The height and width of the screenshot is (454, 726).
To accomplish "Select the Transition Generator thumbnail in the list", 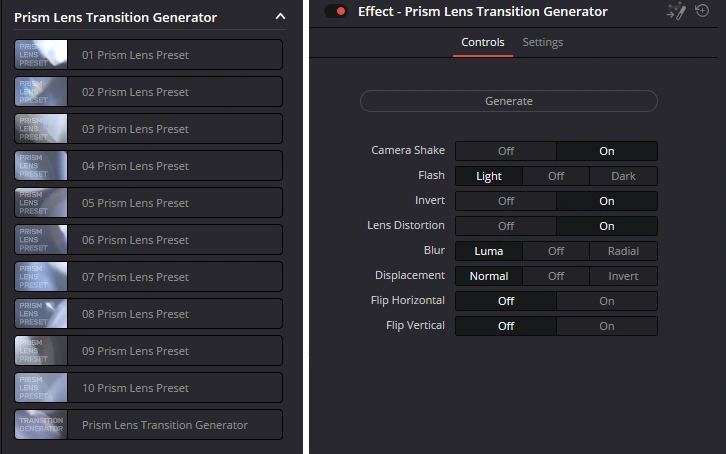I will click(41, 425).
